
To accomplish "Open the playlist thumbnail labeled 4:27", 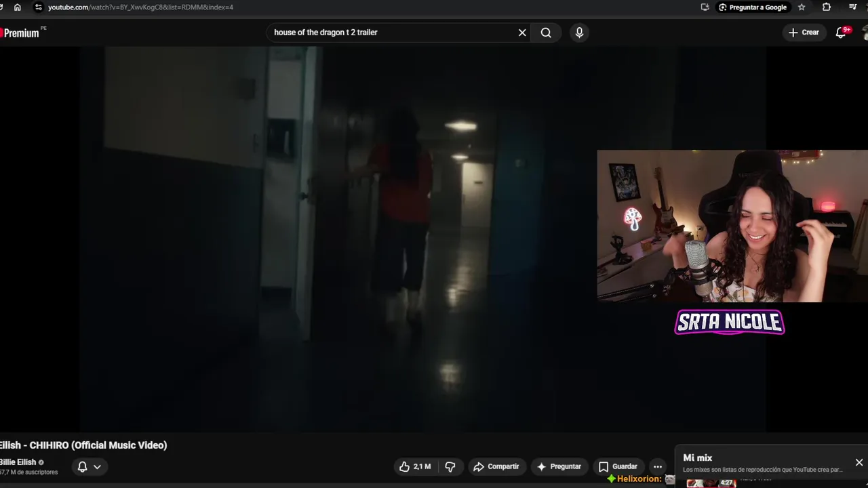I will [x=711, y=483].
